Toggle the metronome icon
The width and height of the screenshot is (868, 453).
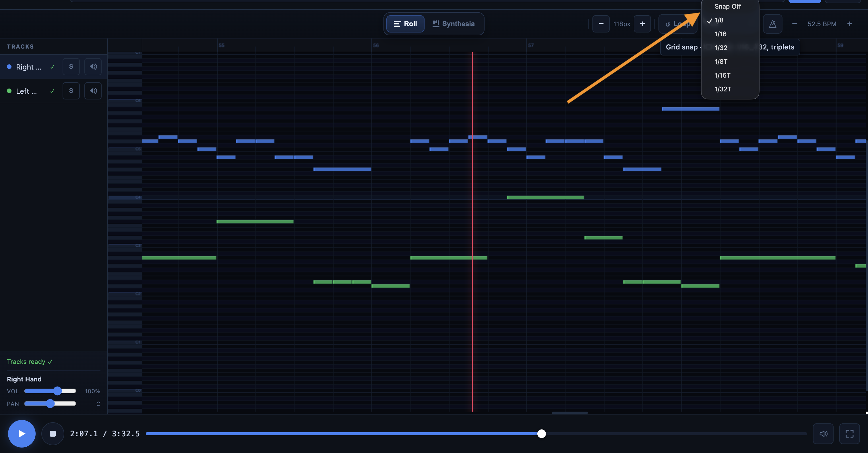click(772, 24)
